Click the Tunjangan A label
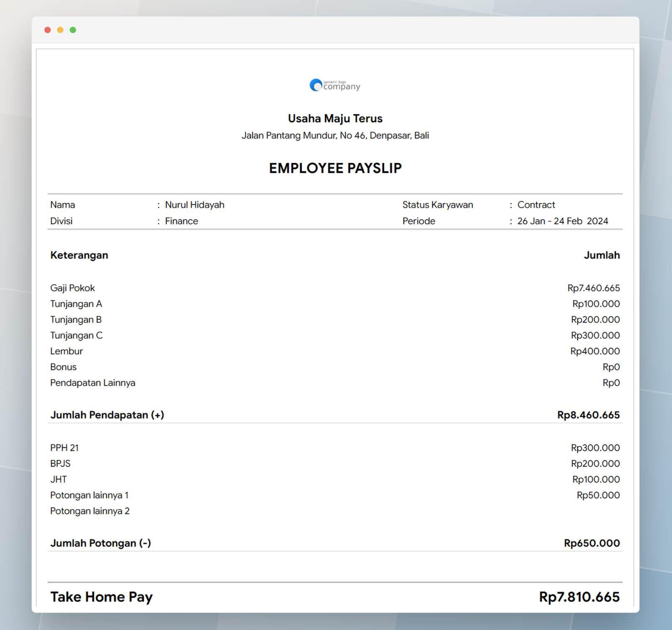672x630 pixels. point(76,304)
